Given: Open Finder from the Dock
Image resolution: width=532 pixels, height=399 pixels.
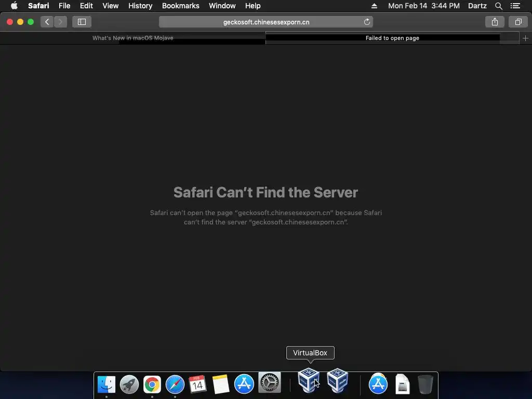Looking at the screenshot, I should [x=107, y=384].
